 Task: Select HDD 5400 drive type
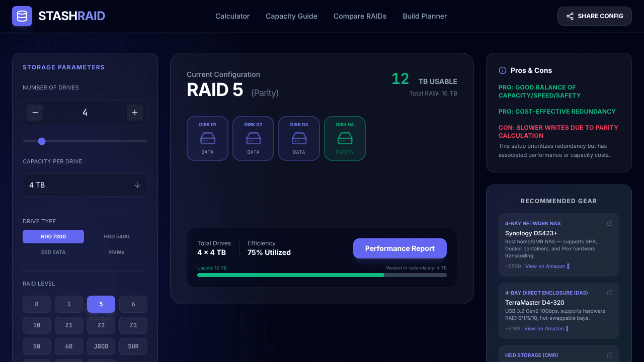[117, 236]
